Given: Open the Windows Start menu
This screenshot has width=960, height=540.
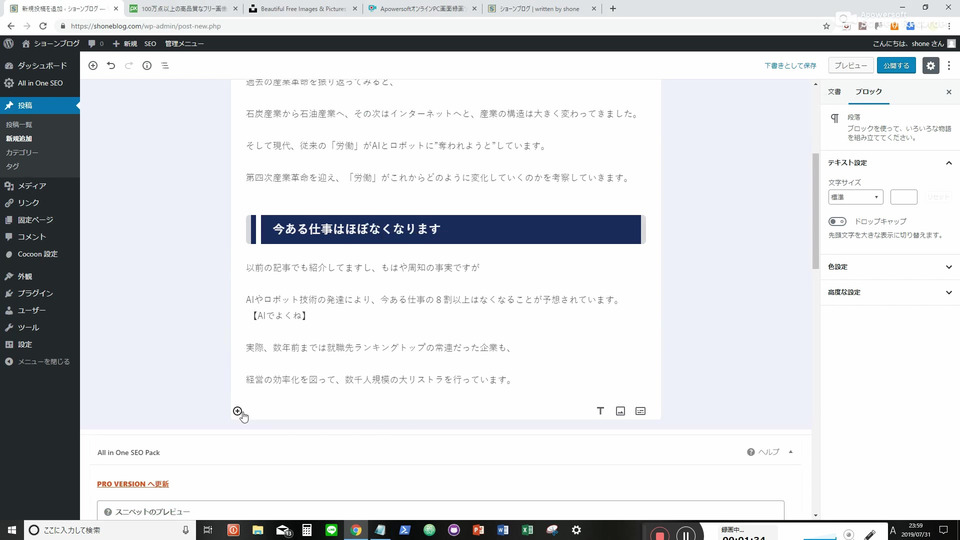Looking at the screenshot, I should point(12,530).
